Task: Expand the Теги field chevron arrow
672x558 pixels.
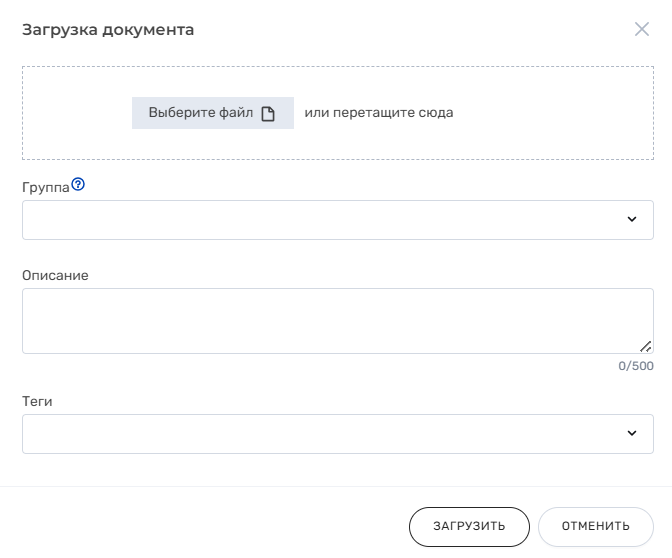Action: 632,434
